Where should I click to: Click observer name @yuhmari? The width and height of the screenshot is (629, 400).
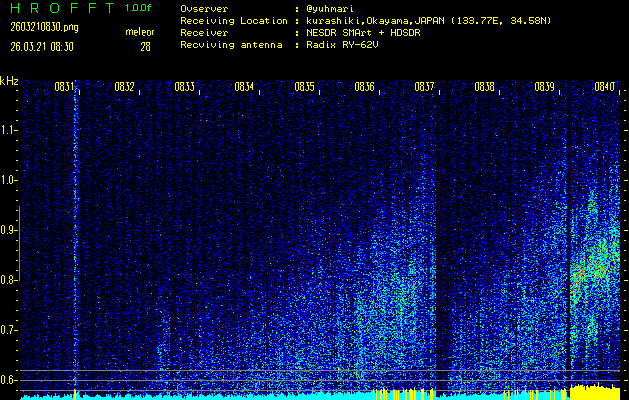click(x=330, y=9)
